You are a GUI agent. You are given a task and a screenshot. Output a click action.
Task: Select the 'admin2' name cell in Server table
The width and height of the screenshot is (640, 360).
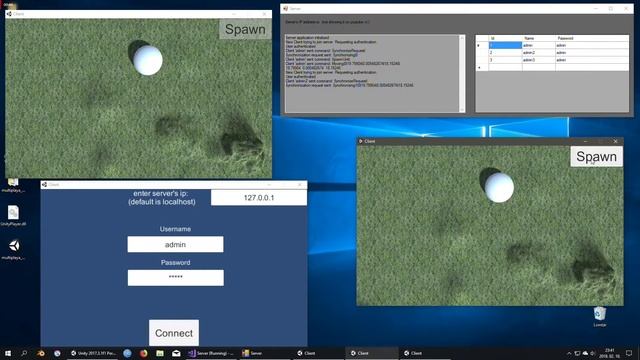[538, 53]
